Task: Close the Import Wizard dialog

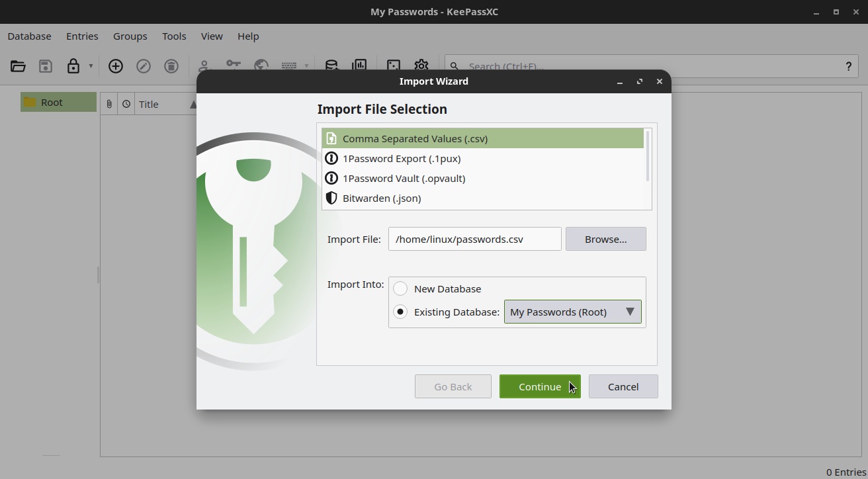Action: pos(660,81)
